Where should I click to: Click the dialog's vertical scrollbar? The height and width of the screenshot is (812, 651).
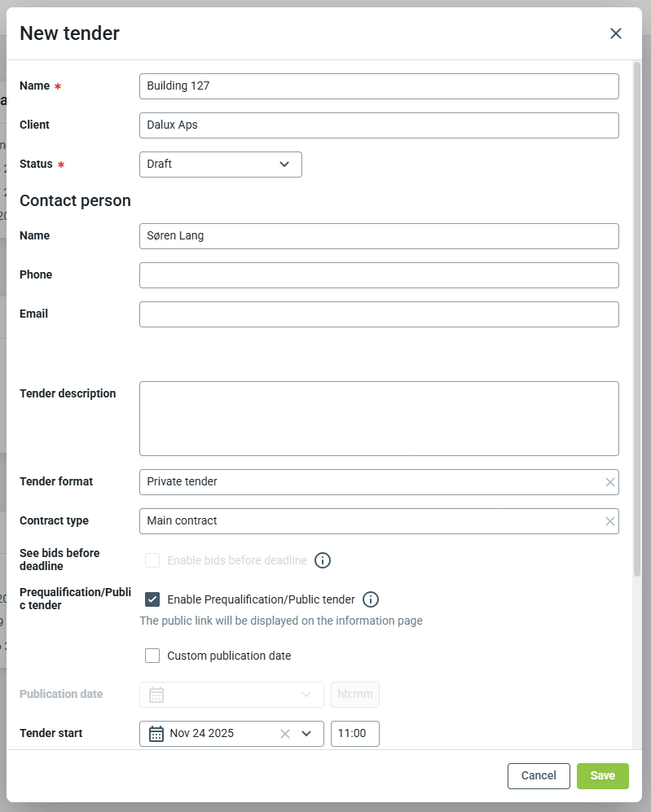pyautogui.click(x=636, y=318)
